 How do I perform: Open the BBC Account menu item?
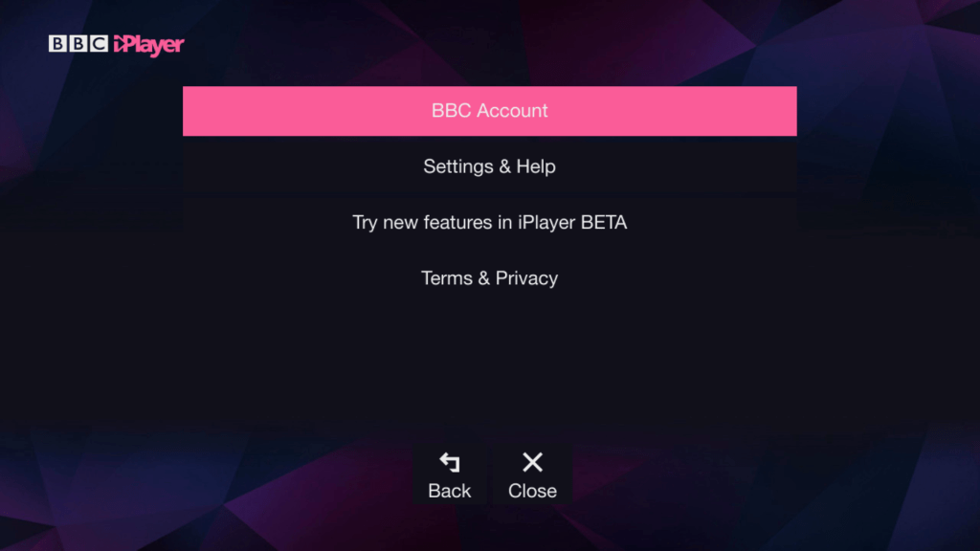click(x=489, y=111)
